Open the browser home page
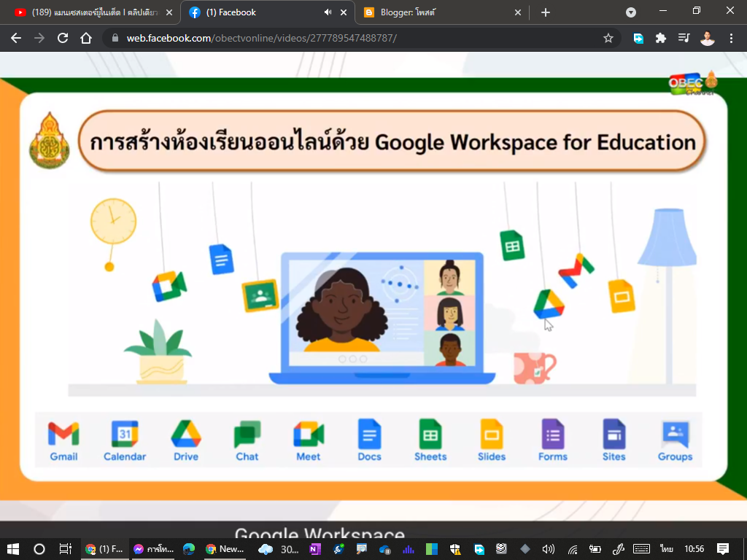 tap(86, 38)
